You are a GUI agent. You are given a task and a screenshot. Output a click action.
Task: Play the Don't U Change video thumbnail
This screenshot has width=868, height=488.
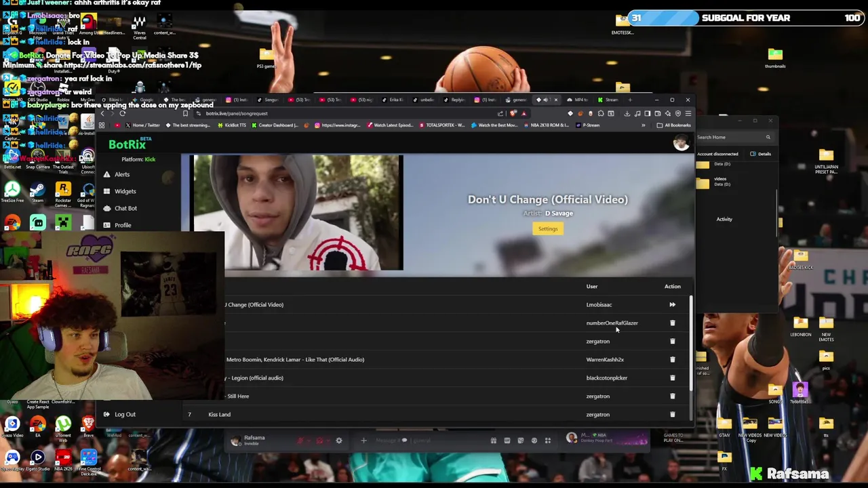tap(298, 213)
